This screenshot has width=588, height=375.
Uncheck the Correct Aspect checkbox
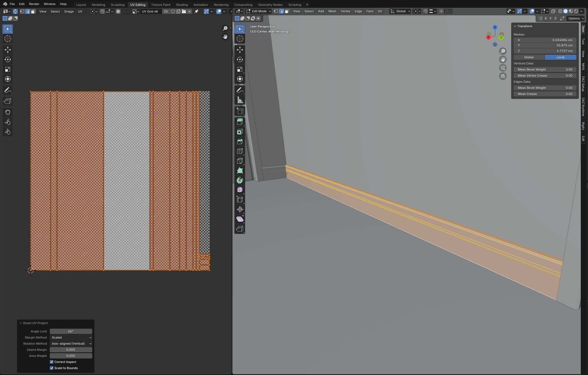(x=52, y=362)
